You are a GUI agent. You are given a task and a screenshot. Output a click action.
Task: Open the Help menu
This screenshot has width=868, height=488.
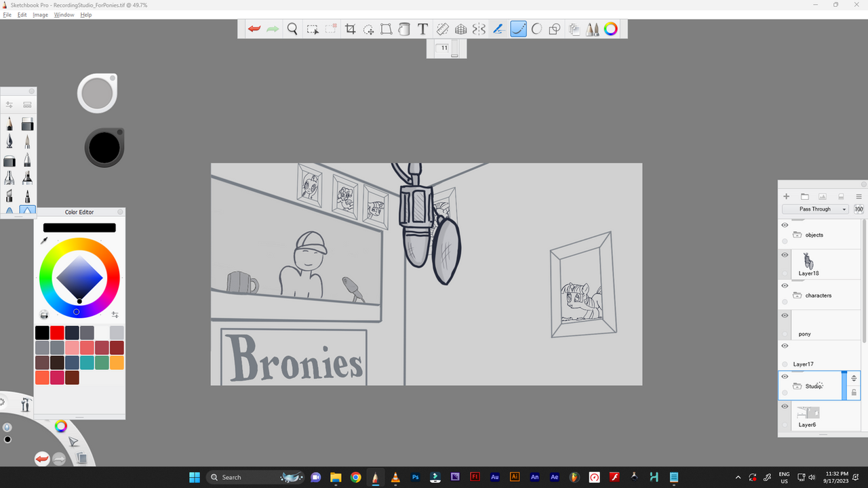tap(86, 14)
